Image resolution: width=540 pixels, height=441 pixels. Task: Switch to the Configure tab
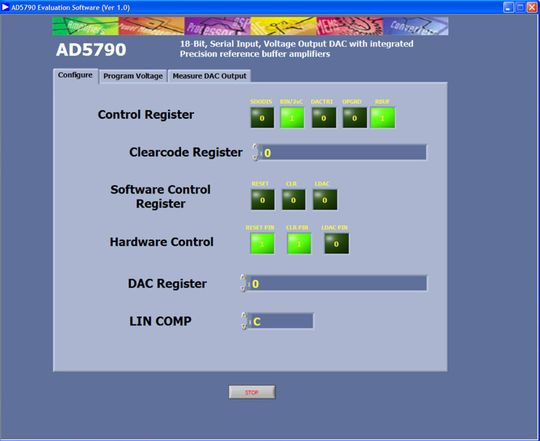click(x=75, y=75)
